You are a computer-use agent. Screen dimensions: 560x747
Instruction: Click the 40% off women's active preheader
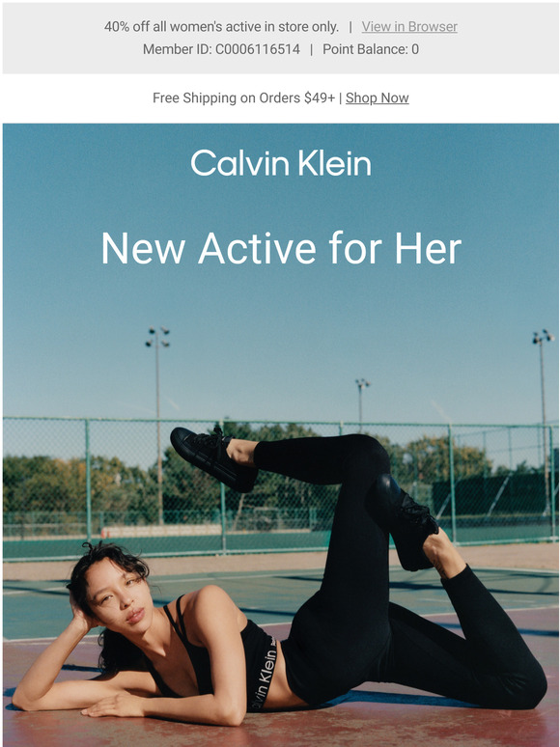221,27
